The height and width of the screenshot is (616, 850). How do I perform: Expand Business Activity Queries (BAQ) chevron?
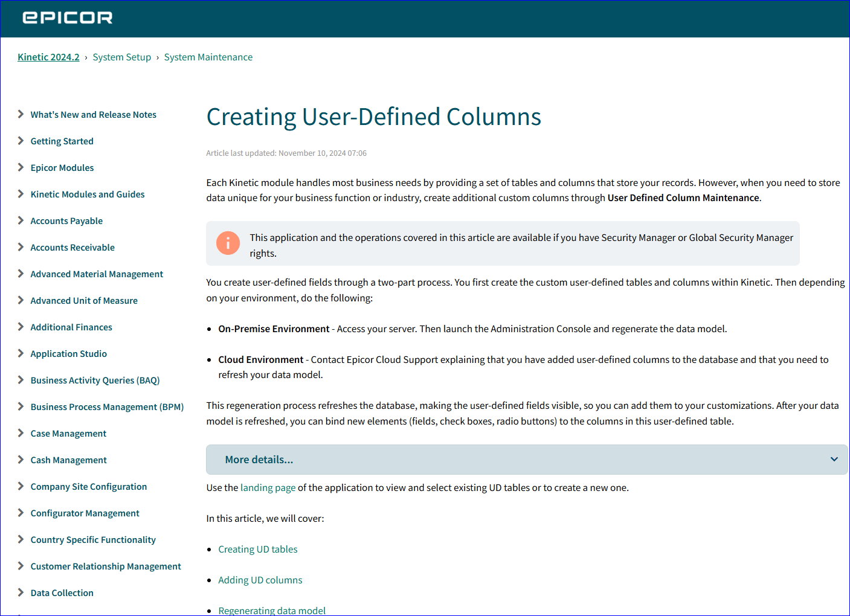tap(21, 380)
